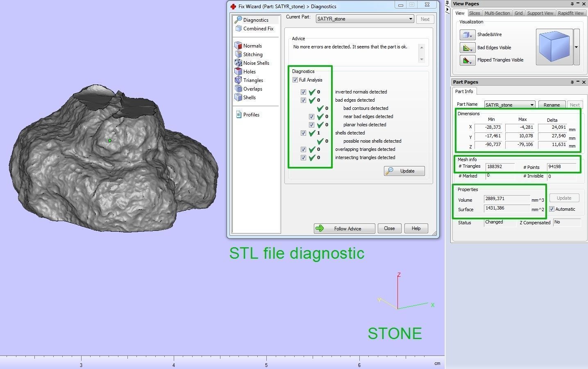Close the Part Pages panel
Screen dimensions: 588x369
(583, 82)
